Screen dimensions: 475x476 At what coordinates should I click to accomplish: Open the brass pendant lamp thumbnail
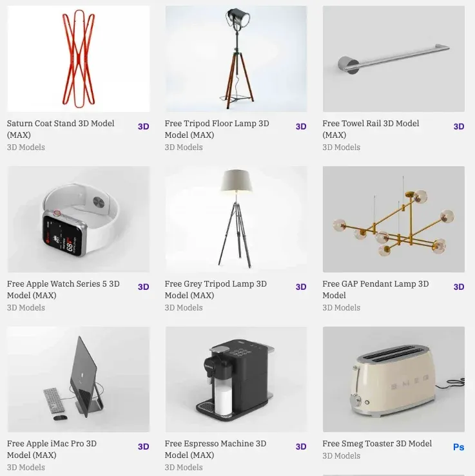[394, 219]
